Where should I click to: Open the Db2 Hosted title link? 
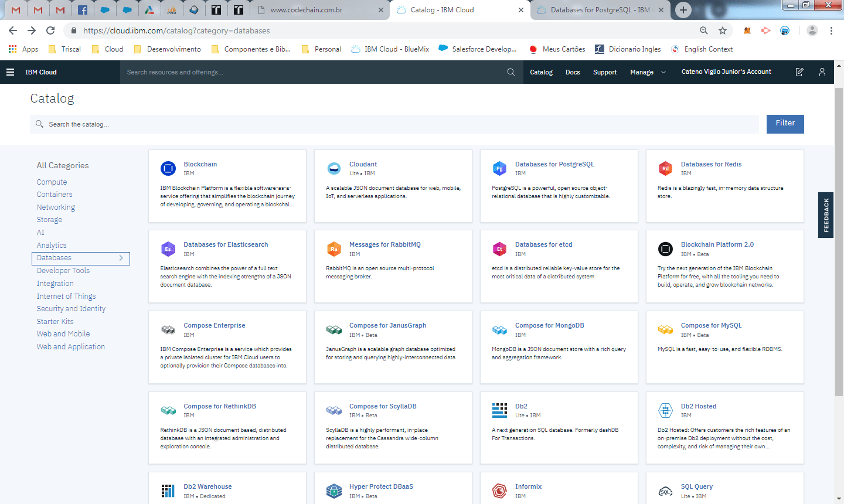tap(699, 406)
